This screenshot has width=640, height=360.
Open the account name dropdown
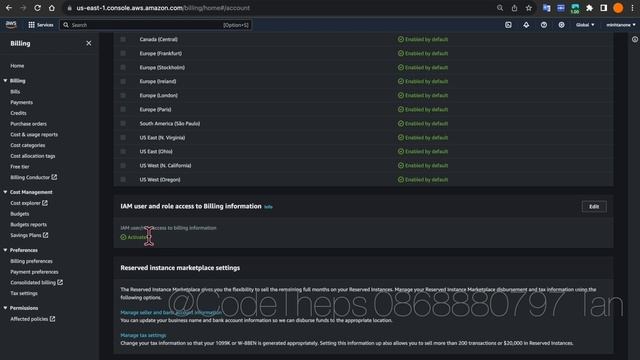tap(620, 25)
